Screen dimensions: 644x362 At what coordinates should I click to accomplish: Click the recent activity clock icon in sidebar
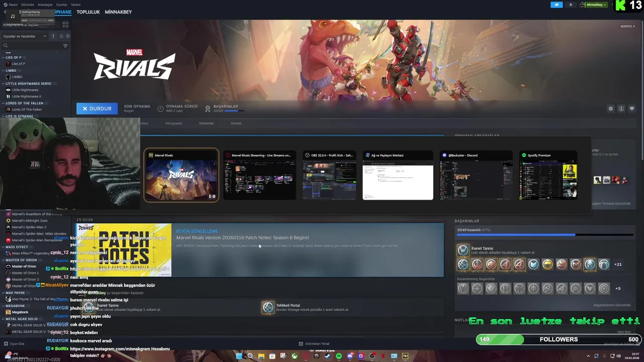(61, 36)
